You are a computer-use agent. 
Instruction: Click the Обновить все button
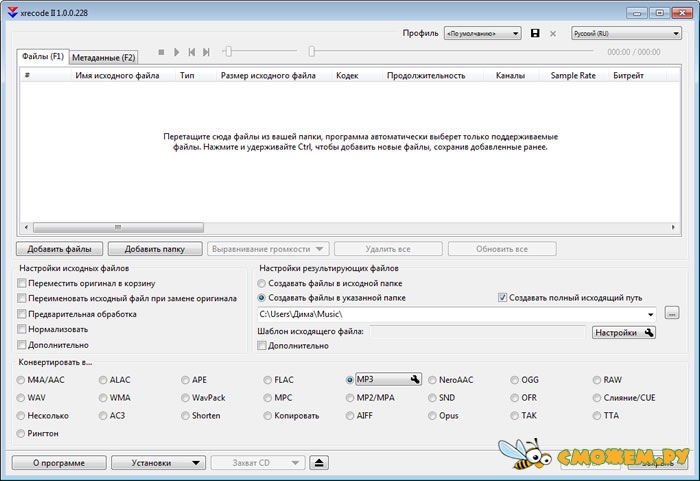(502, 249)
